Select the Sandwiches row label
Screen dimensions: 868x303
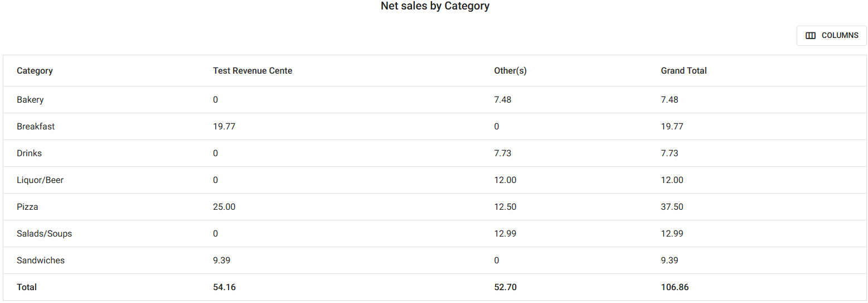click(x=41, y=261)
